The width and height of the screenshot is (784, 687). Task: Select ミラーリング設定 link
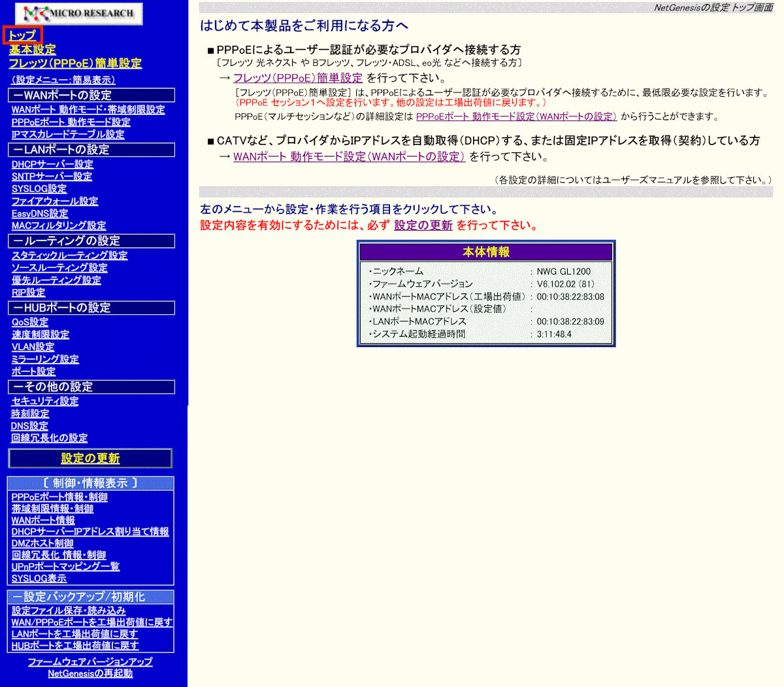(45, 360)
